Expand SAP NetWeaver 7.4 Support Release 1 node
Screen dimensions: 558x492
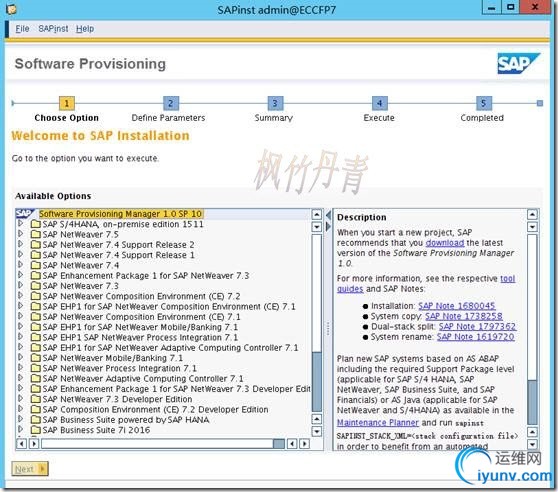20,255
